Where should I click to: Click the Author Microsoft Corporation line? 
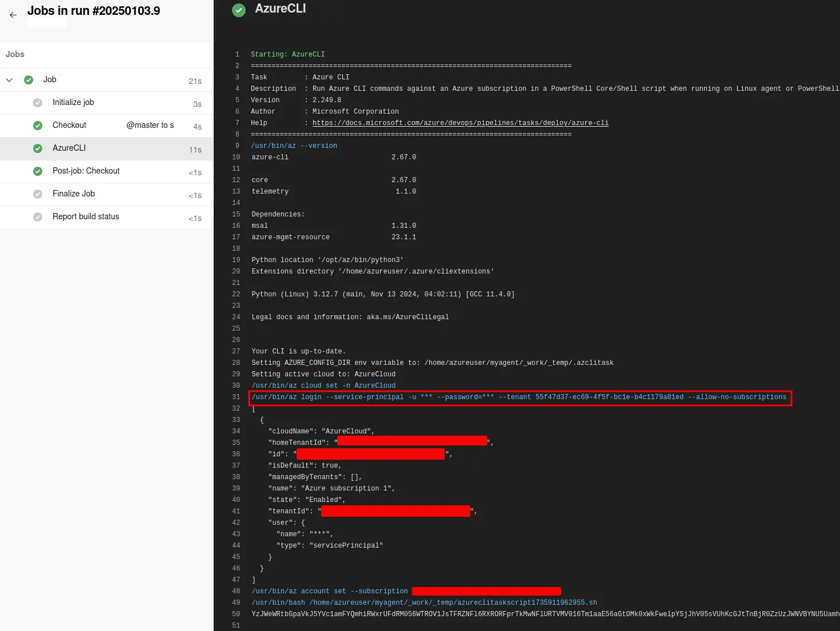pyautogui.click(x=325, y=111)
